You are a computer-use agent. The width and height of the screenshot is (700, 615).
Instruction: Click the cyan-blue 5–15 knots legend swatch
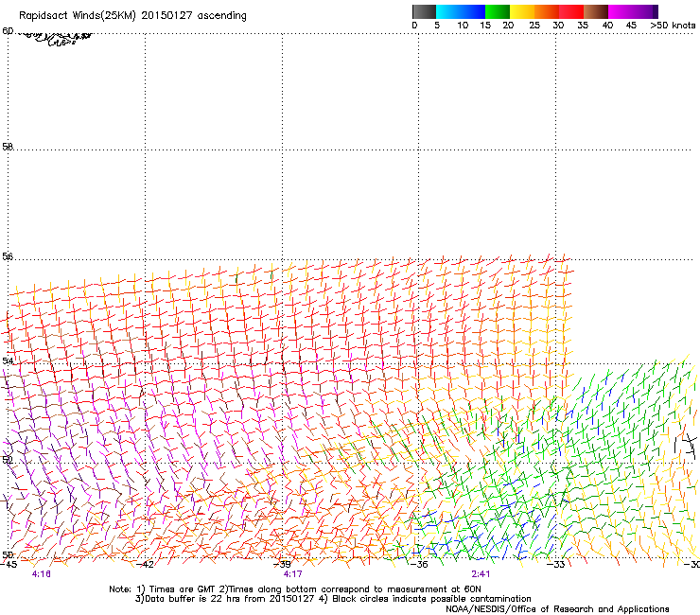click(x=461, y=11)
